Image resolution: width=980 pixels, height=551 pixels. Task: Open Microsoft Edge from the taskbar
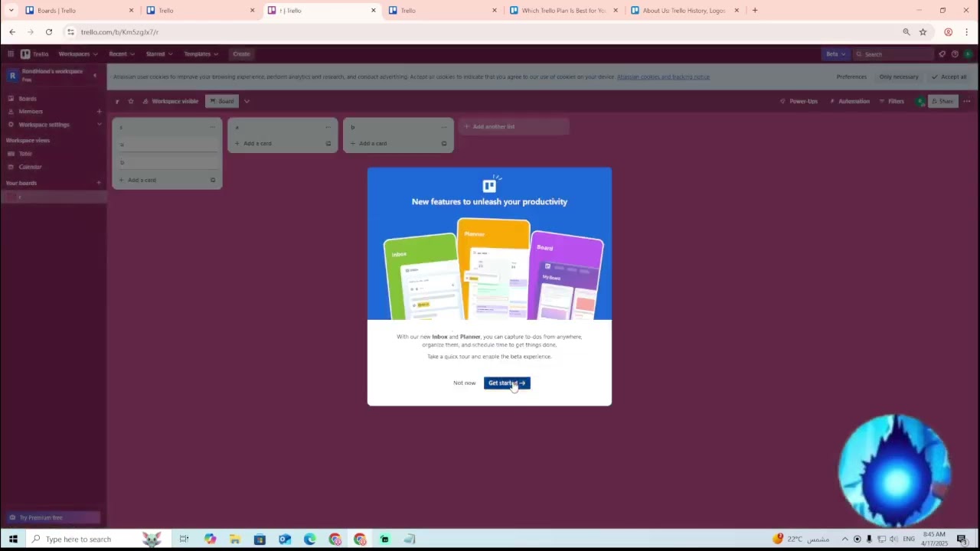[310, 539]
